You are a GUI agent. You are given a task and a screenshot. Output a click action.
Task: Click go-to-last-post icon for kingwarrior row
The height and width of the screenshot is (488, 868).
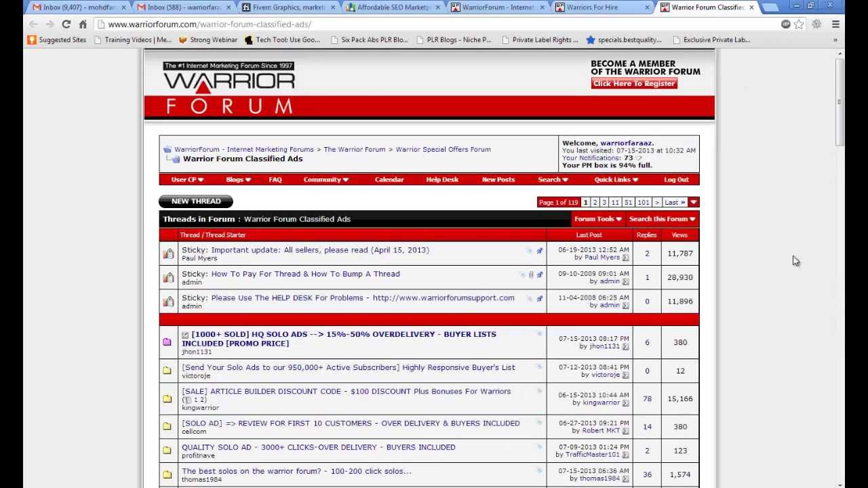point(625,403)
